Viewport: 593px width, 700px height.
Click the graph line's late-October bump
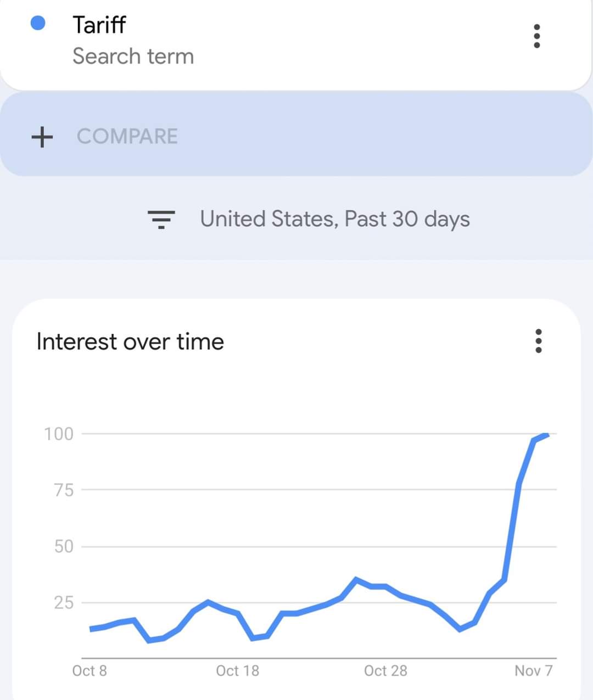coord(356,579)
